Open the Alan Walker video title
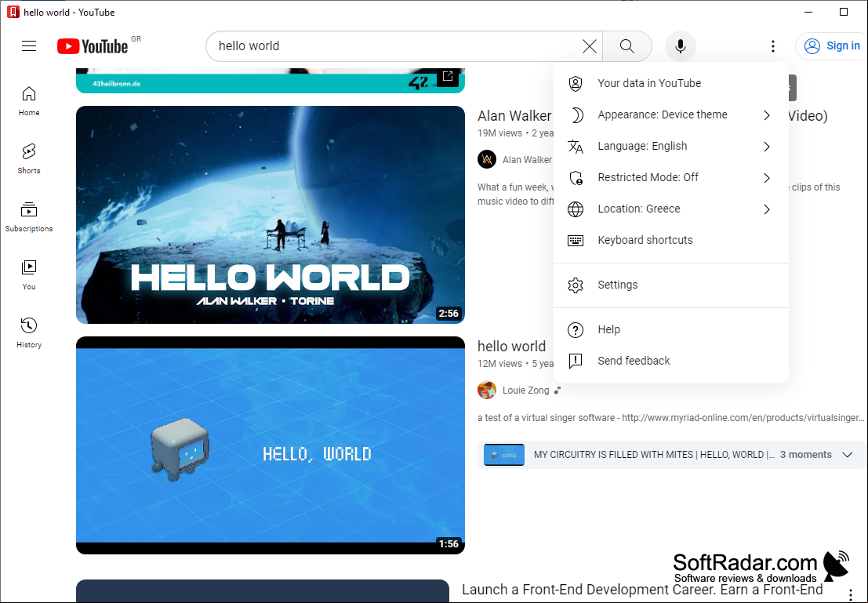This screenshot has height=603, width=868. pyautogui.click(x=514, y=116)
